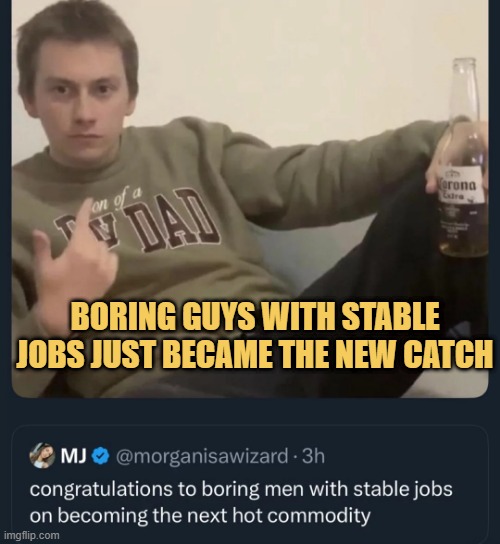This screenshot has width=500, height=544.
Task: Click the imgflip.com watermark
Action: (30, 536)
